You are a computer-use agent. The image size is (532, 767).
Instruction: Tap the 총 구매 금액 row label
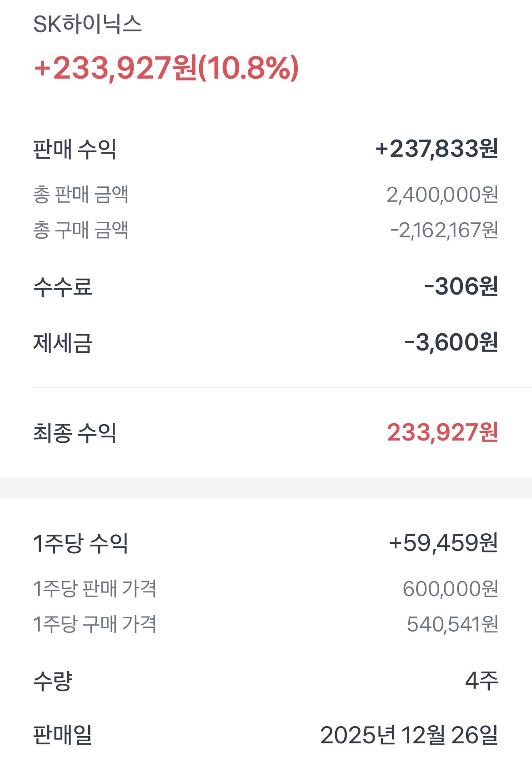pyautogui.click(x=81, y=230)
